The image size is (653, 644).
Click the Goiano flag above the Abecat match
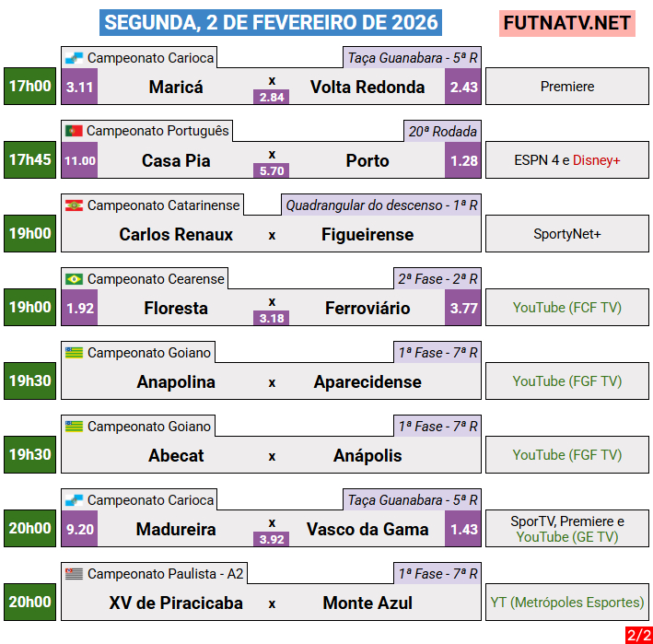tap(74, 427)
